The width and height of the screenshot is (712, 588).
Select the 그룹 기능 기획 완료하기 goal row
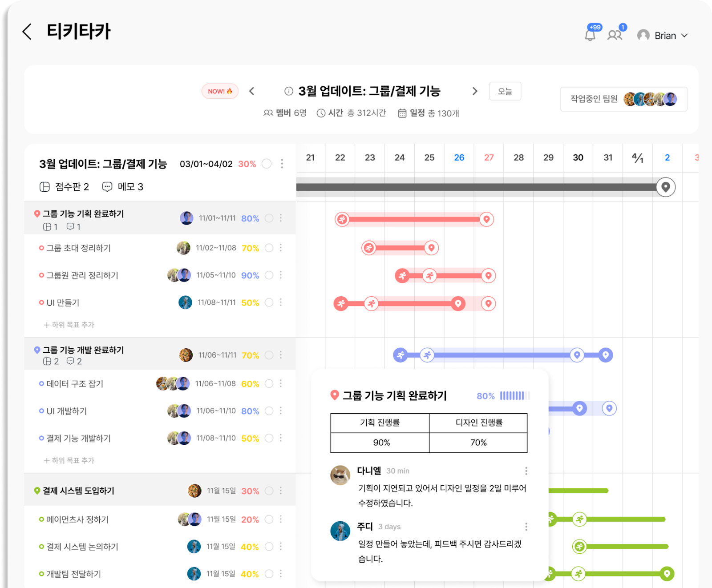pos(160,218)
